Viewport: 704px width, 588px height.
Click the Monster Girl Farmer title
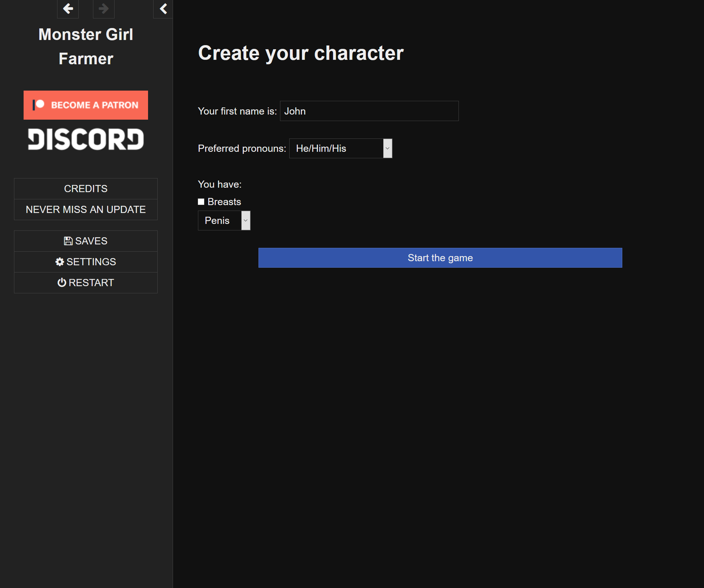point(86,46)
